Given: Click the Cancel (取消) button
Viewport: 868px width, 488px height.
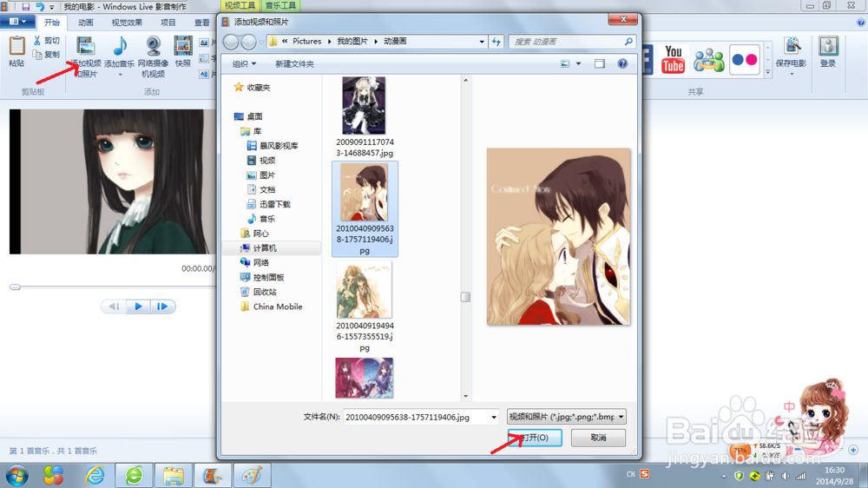Looking at the screenshot, I should click(x=598, y=438).
